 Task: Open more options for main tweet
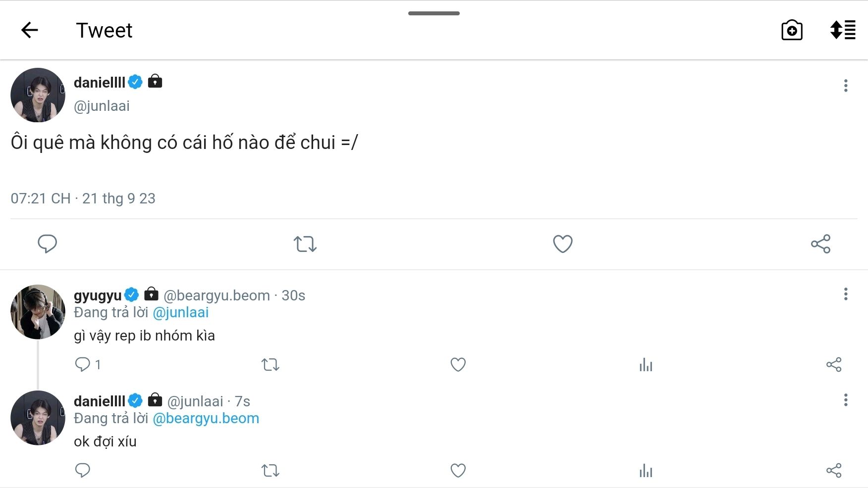846,86
